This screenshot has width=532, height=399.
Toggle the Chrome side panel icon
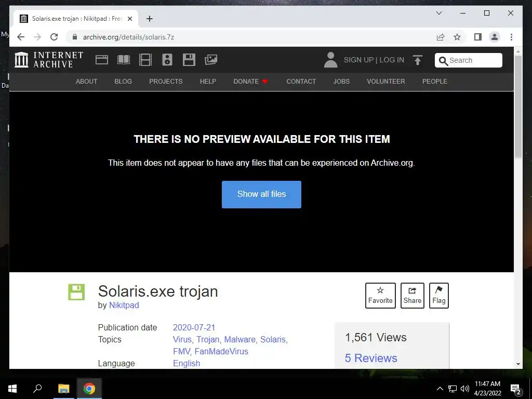click(x=478, y=37)
